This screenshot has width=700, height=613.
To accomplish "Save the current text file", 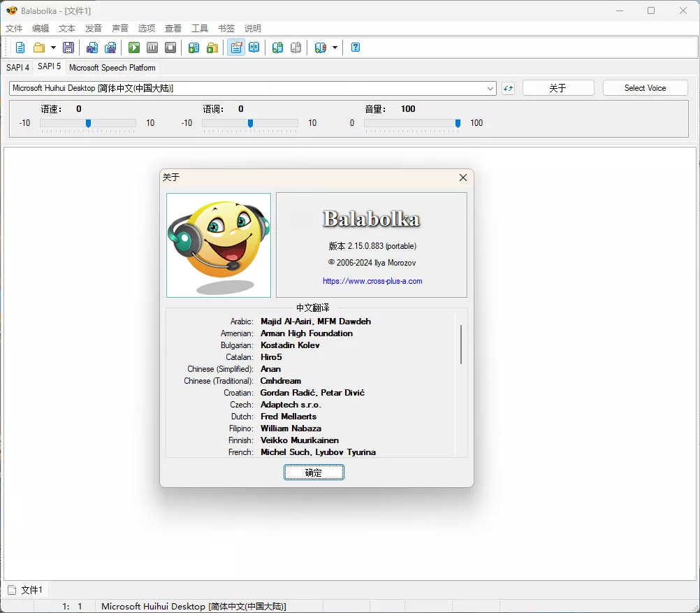I will (68, 47).
